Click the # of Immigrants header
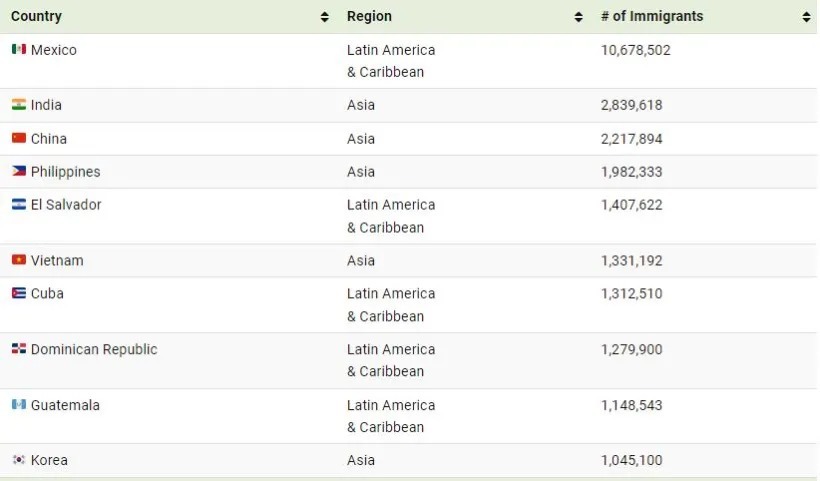This screenshot has width=820, height=481. [652, 16]
